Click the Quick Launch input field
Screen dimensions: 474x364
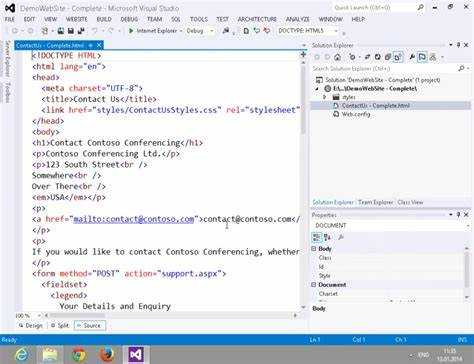click(375, 7)
